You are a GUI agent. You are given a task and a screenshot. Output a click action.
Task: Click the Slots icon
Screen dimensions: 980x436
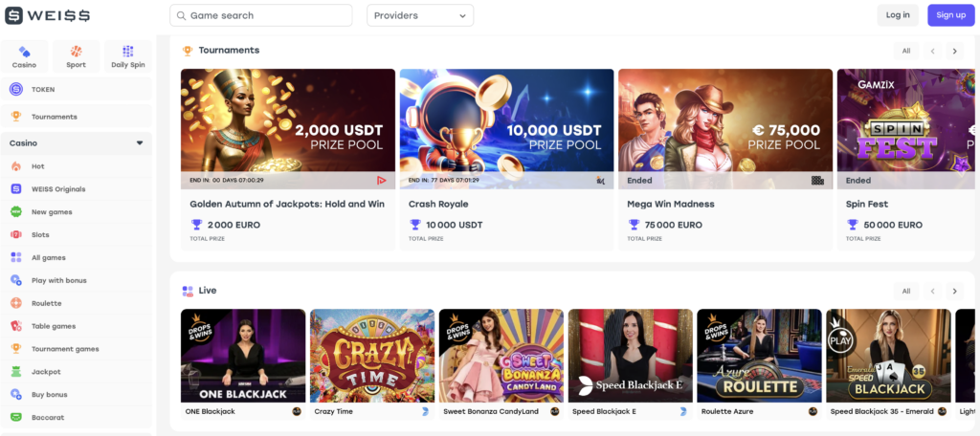coord(16,235)
